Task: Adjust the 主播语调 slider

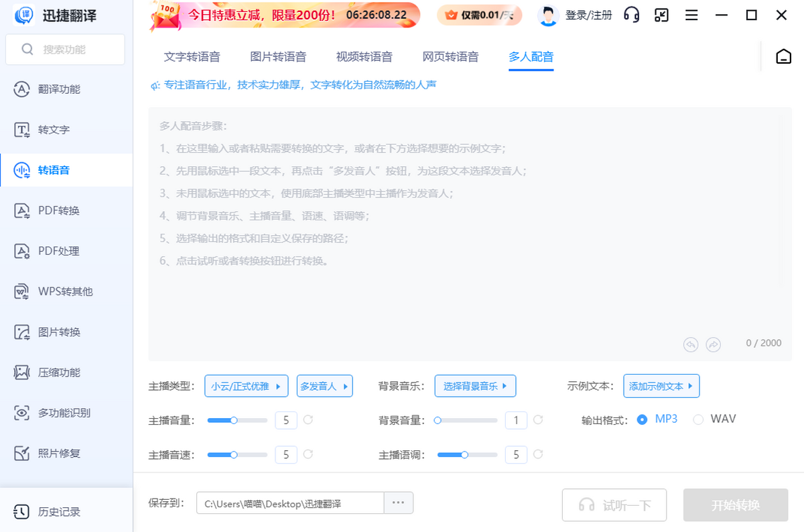Action: [467, 454]
